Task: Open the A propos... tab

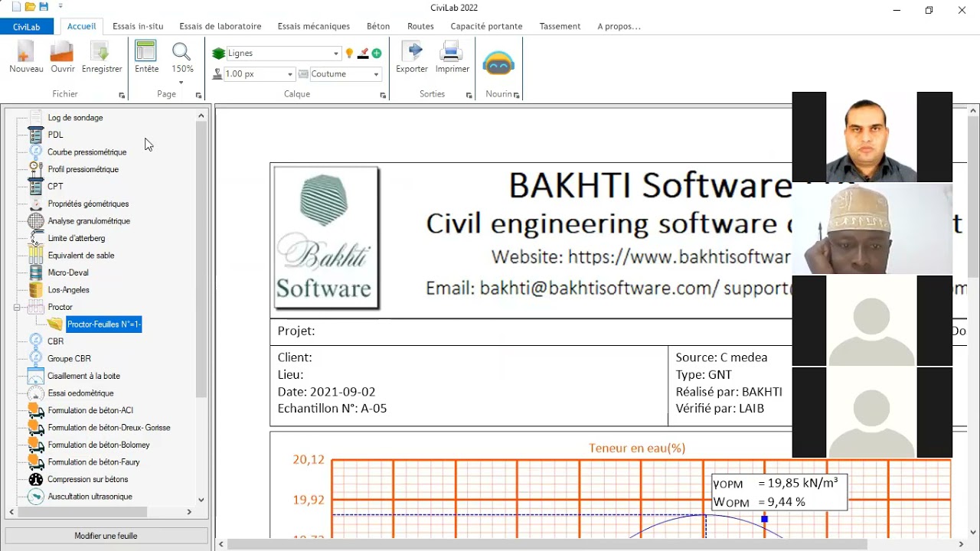Action: click(x=619, y=26)
